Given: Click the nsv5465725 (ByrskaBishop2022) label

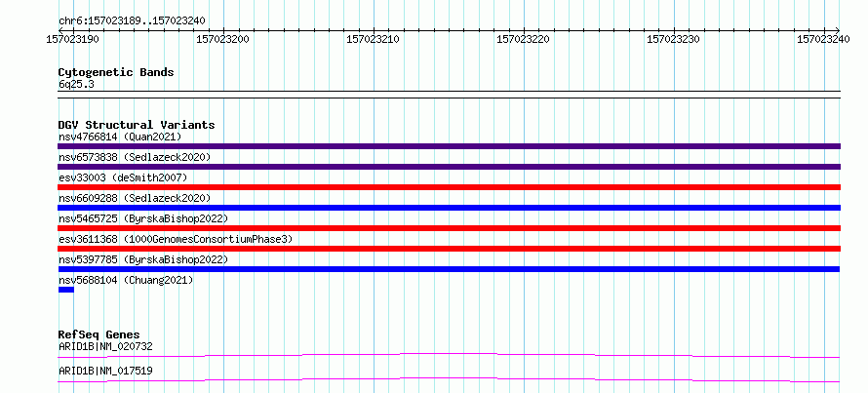Looking at the screenshot, I should tap(143, 218).
